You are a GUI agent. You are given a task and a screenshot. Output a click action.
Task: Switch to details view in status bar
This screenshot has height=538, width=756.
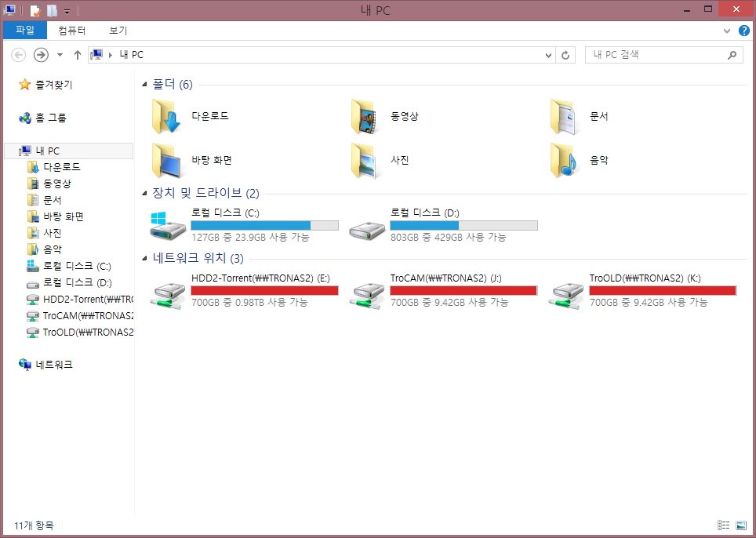click(x=723, y=525)
